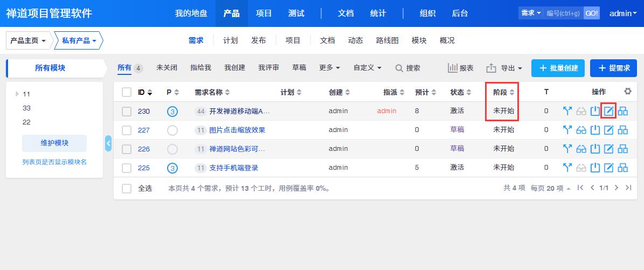Click the 提需求 create story button
Viewport: 644px width, 270px height.
pyautogui.click(x=614, y=68)
